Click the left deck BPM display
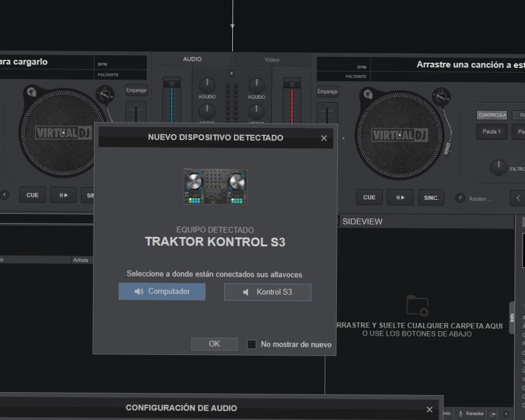This screenshot has width=525, height=420. click(121, 62)
